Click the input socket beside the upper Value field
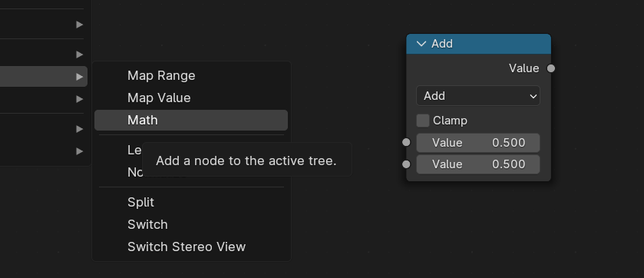 [406, 143]
